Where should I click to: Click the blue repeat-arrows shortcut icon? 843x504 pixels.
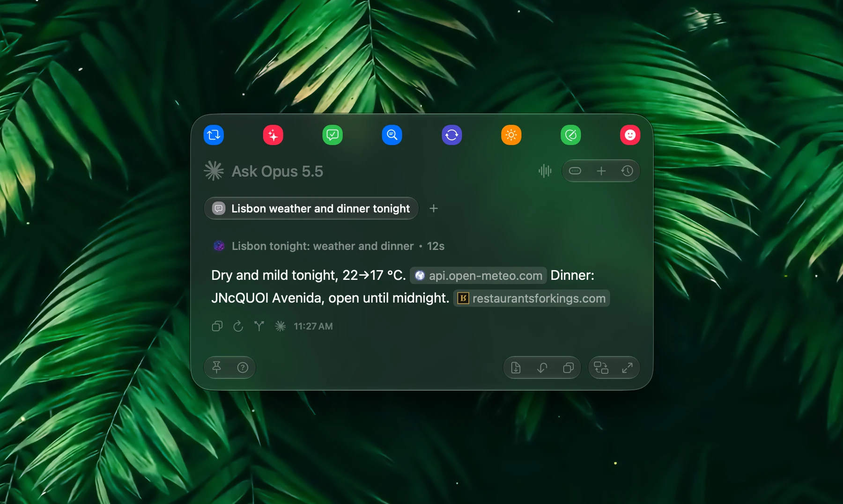click(x=214, y=135)
